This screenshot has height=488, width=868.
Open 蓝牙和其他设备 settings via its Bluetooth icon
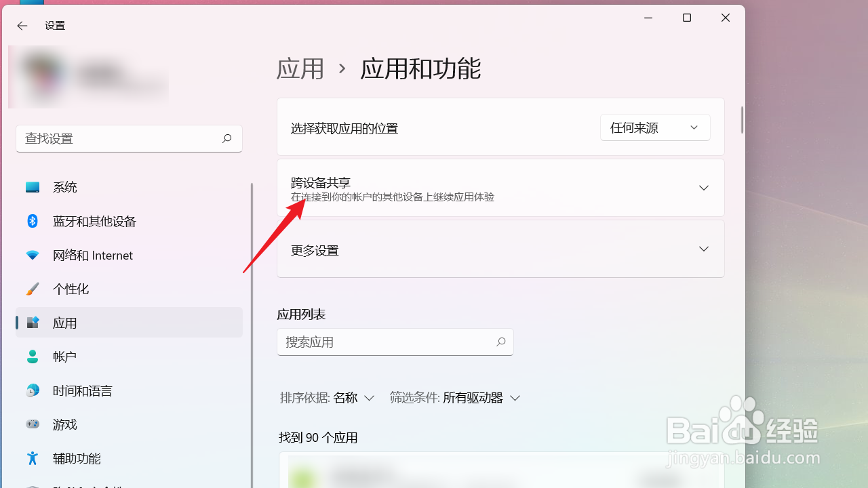coord(33,221)
